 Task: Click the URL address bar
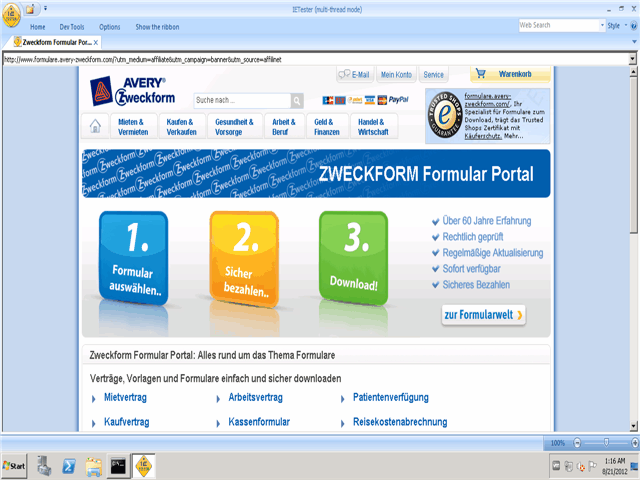(315, 60)
